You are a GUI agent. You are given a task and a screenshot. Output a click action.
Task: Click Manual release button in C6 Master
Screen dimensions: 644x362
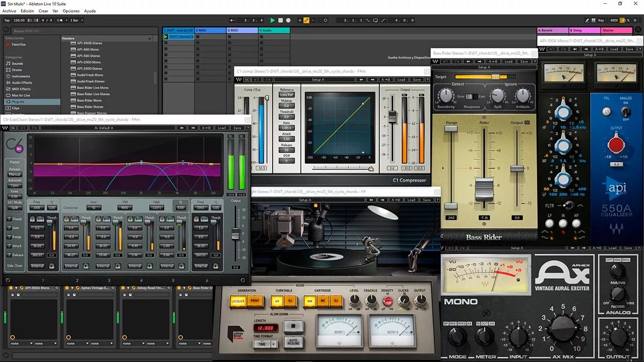14,174
